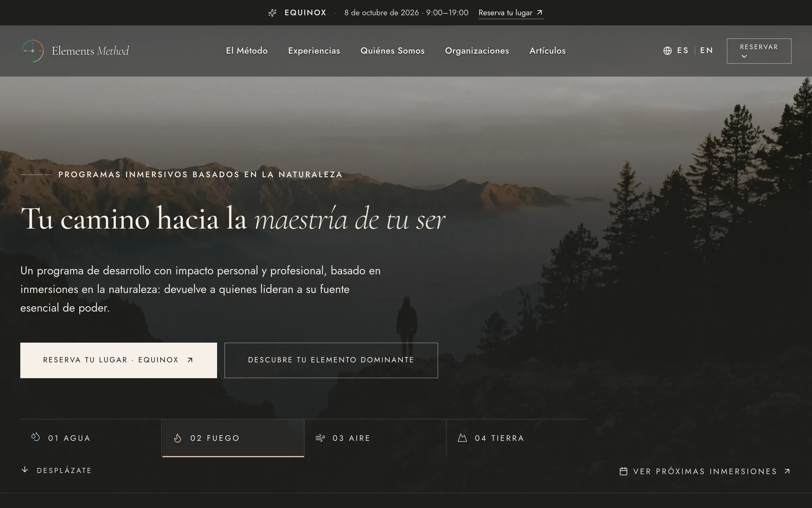Click Programas inmersivos basados en la naturaleza text
Viewport: 812px width, 508px height.
[200, 174]
